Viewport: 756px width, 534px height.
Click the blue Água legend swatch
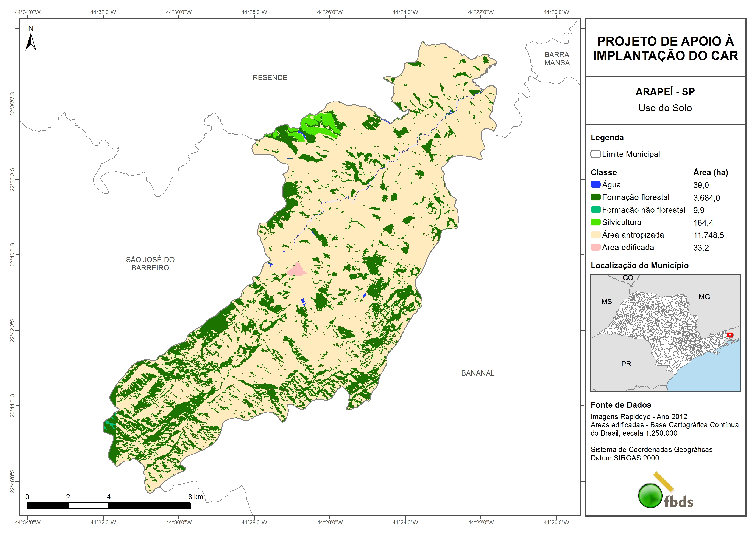click(x=595, y=185)
